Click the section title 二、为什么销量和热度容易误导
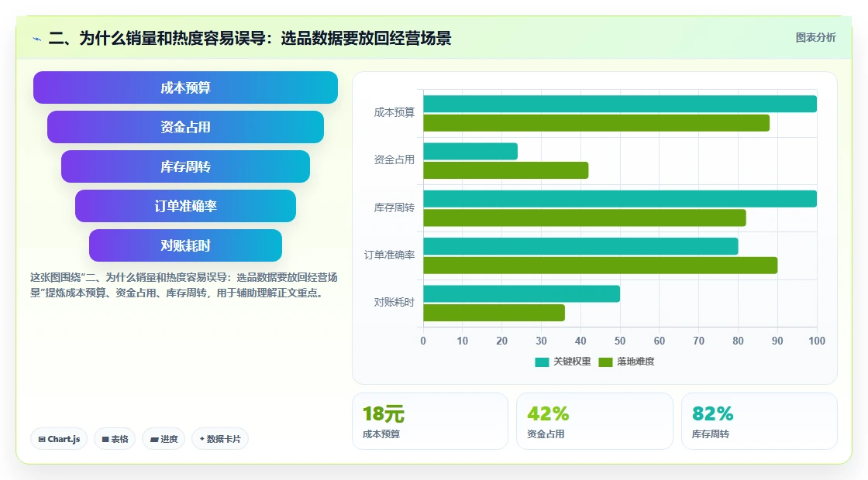 click(250, 38)
